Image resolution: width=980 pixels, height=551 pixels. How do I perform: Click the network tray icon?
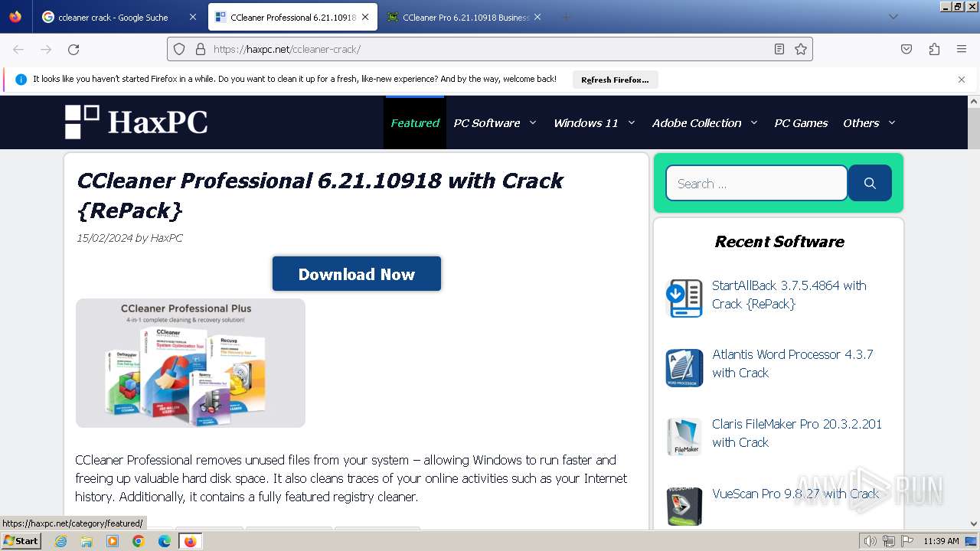tap(889, 541)
